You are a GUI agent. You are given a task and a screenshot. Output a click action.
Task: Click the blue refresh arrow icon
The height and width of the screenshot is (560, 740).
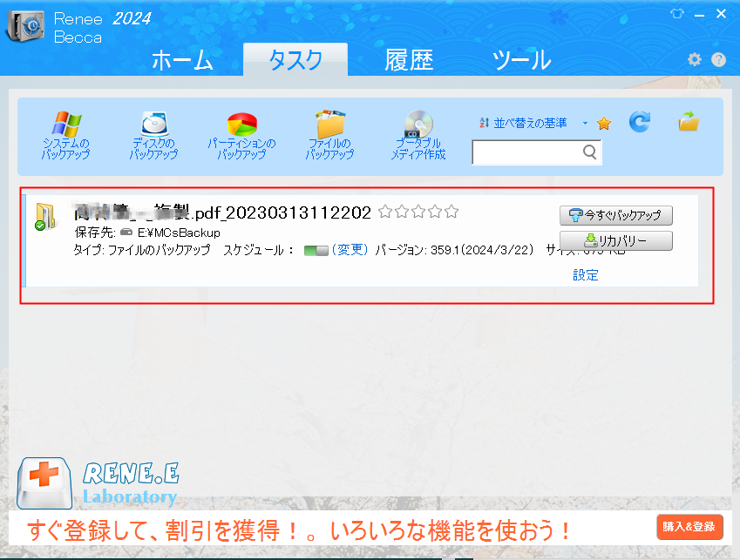[x=640, y=122]
